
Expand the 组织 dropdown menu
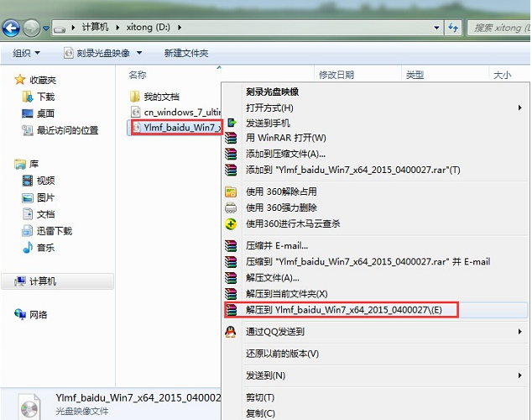click(x=26, y=53)
